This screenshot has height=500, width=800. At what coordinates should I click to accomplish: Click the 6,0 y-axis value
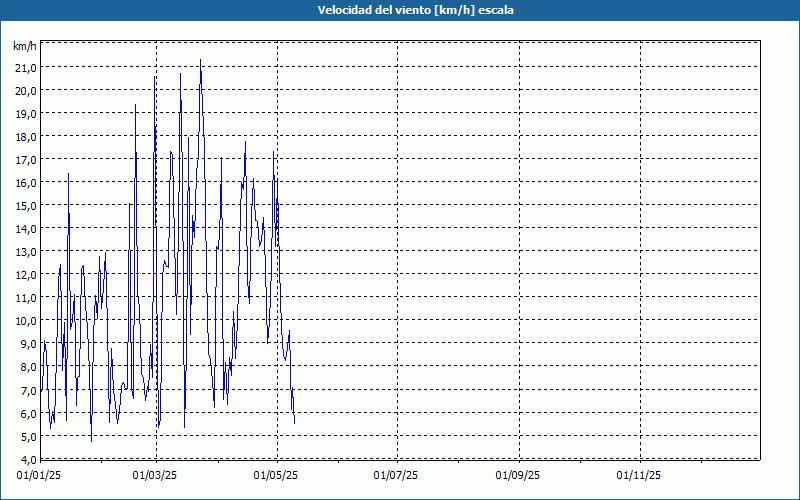(29, 413)
